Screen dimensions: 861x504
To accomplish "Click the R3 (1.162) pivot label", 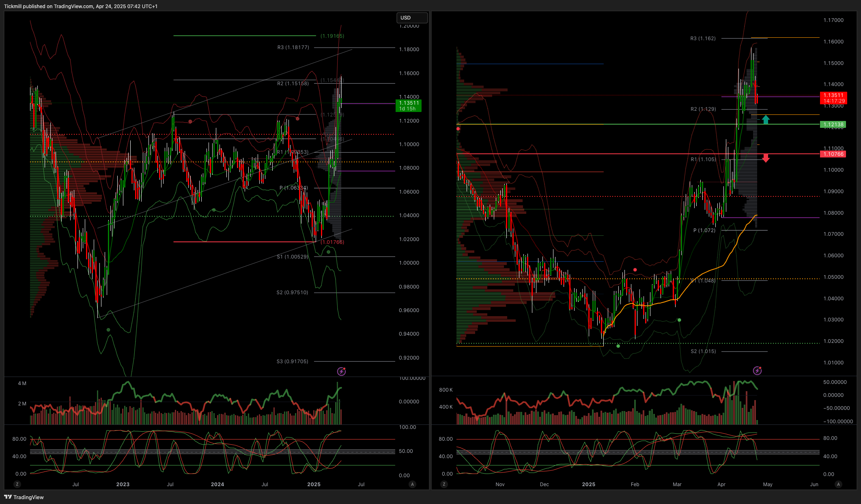I will click(703, 39).
